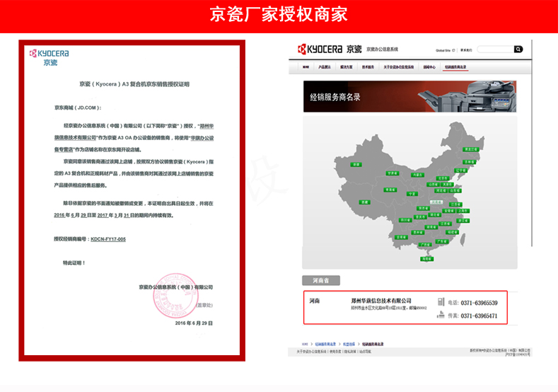Open the 联系我们 header link
Screen dimensions: 558x392
[466, 50]
